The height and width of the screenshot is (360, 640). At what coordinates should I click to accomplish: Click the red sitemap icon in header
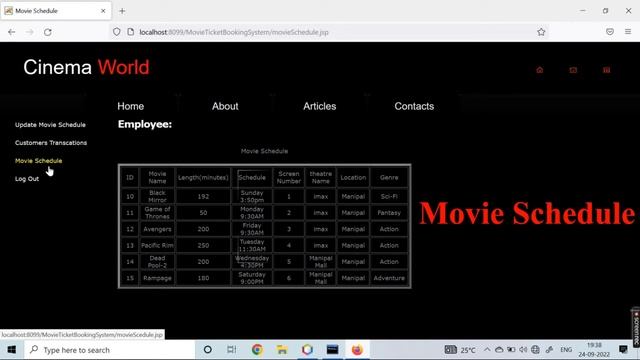pyautogui.click(x=607, y=70)
